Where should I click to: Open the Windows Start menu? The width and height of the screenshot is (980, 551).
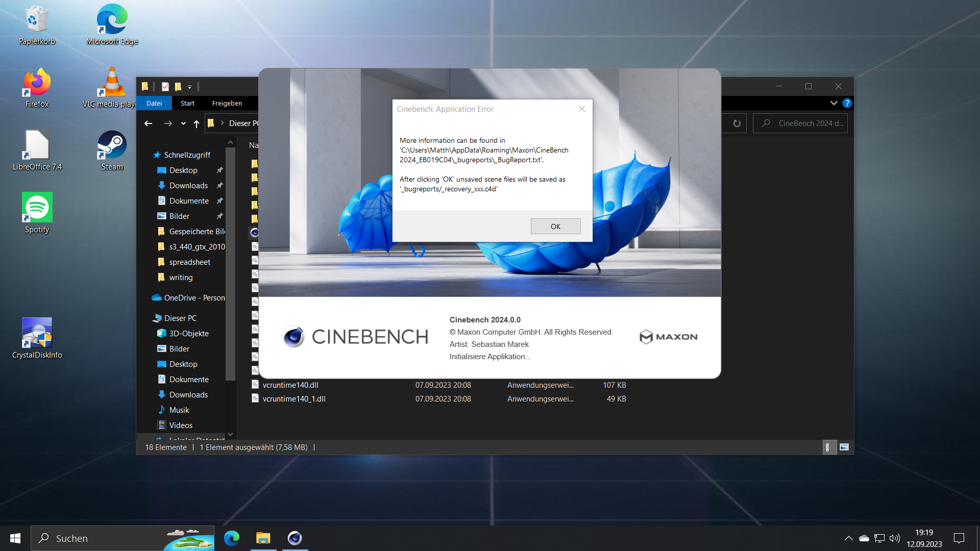pos(15,538)
